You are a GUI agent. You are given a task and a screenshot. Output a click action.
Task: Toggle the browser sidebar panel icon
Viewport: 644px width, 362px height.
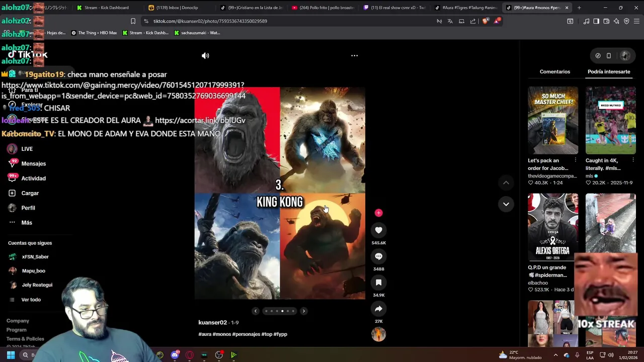coord(596,21)
